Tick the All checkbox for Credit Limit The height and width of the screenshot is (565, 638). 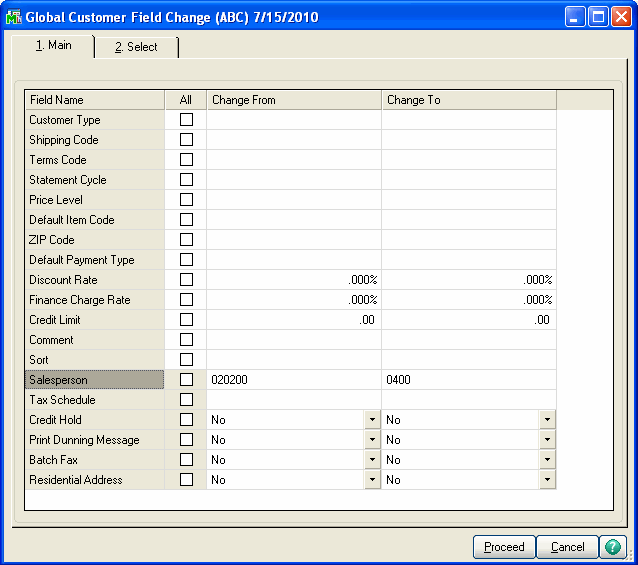(x=186, y=320)
